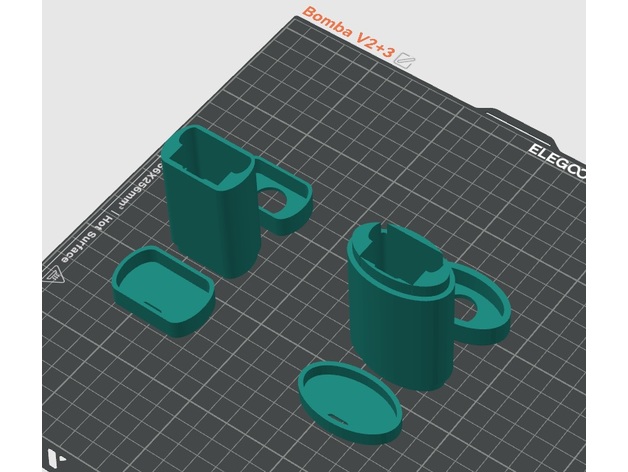Select the hinged lid of the rectangular container

(284, 196)
